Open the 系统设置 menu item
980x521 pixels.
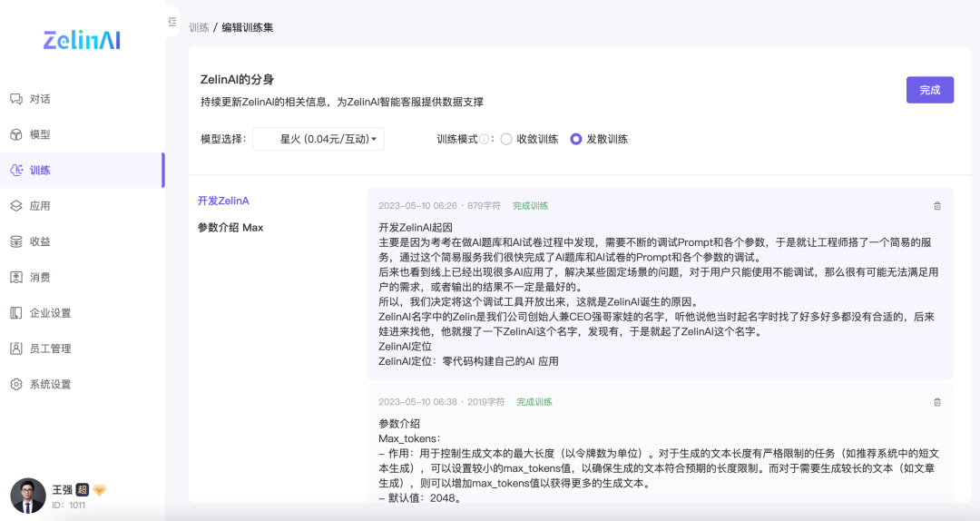[x=82, y=384]
